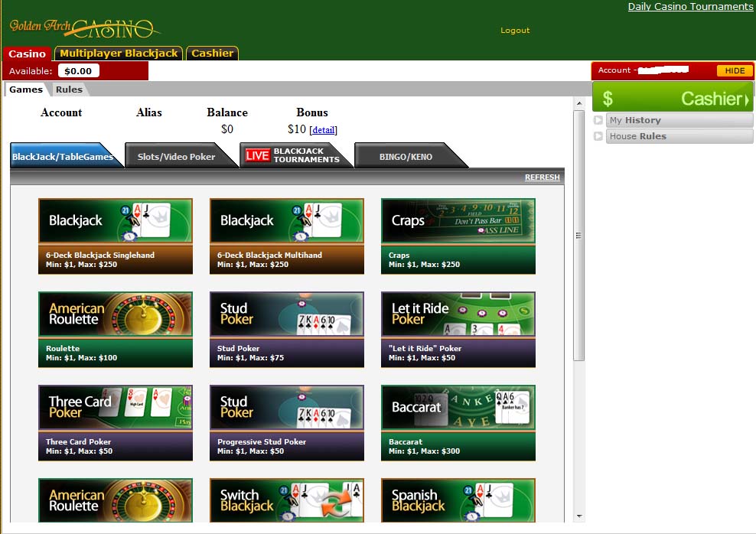View bonus detail link
756x534 pixels.
point(323,130)
